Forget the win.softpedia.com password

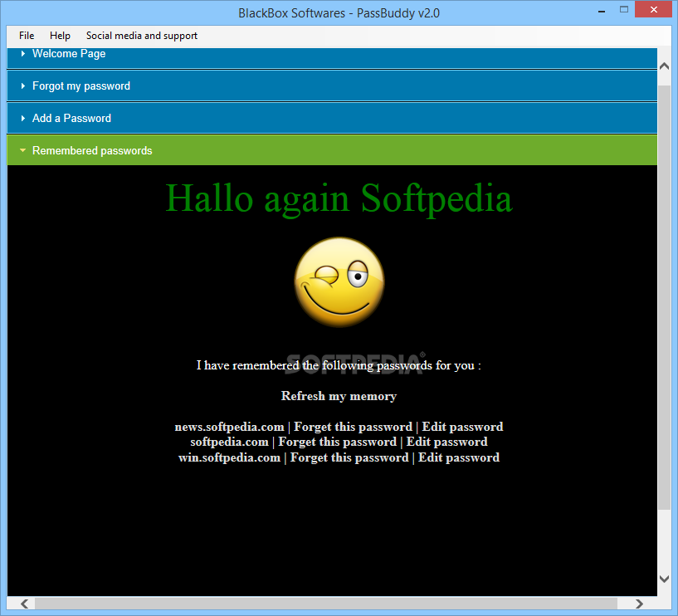point(349,457)
